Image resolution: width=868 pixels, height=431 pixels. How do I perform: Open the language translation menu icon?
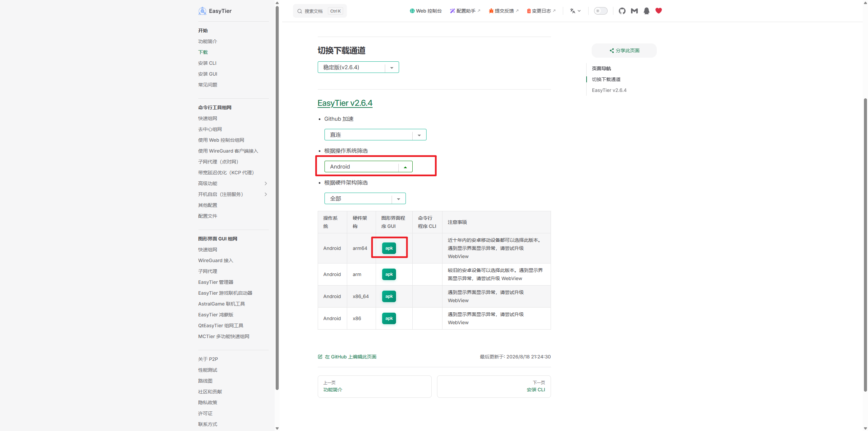point(575,11)
